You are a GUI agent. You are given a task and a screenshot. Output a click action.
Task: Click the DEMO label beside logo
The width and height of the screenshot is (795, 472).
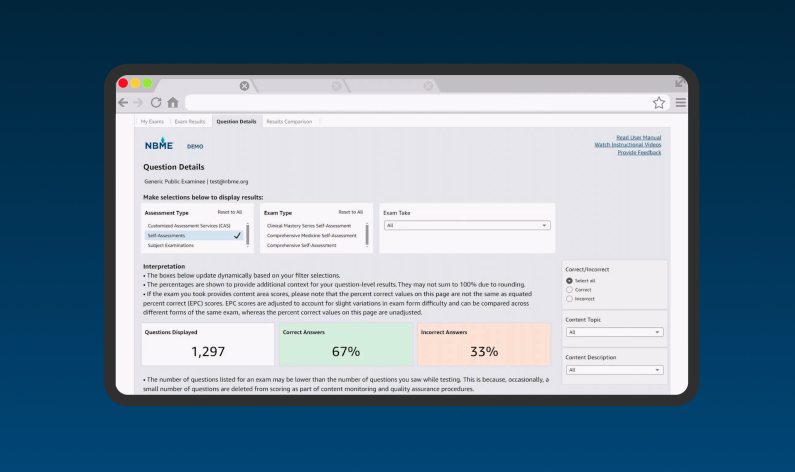[195, 147]
